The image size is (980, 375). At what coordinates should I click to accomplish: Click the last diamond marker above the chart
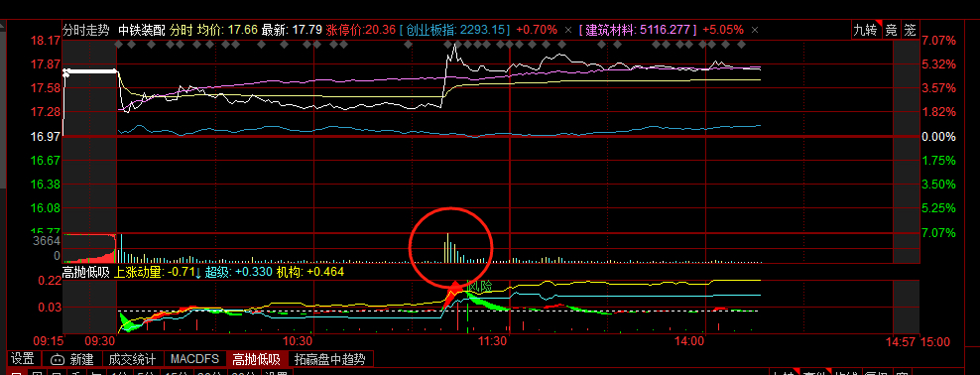click(x=742, y=45)
